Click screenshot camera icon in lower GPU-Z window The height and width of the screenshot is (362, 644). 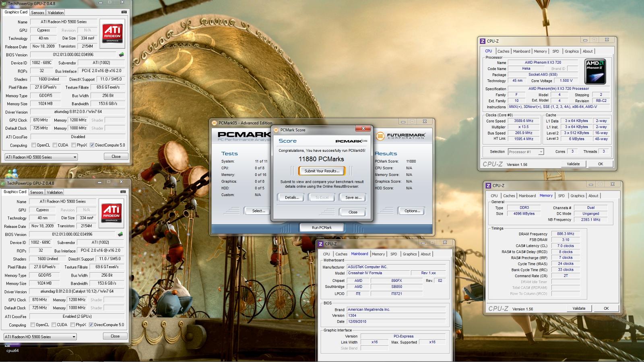point(123,192)
